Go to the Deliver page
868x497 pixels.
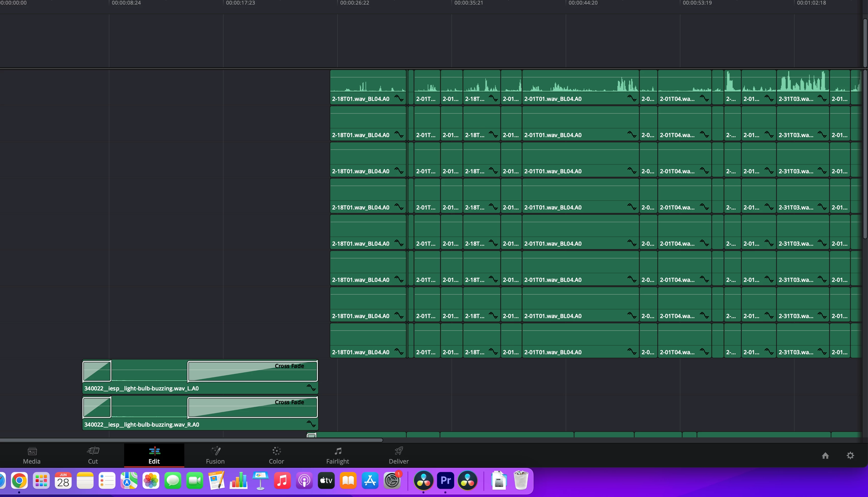click(x=398, y=455)
